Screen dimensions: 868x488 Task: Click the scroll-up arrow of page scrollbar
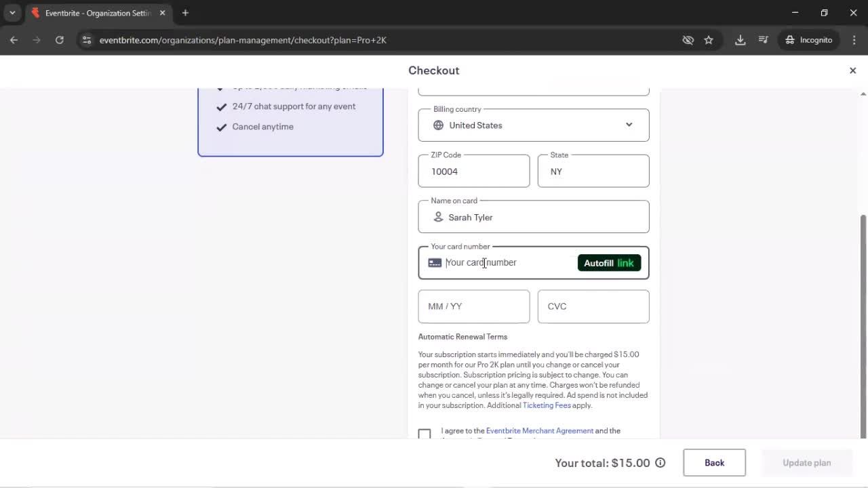(x=863, y=94)
